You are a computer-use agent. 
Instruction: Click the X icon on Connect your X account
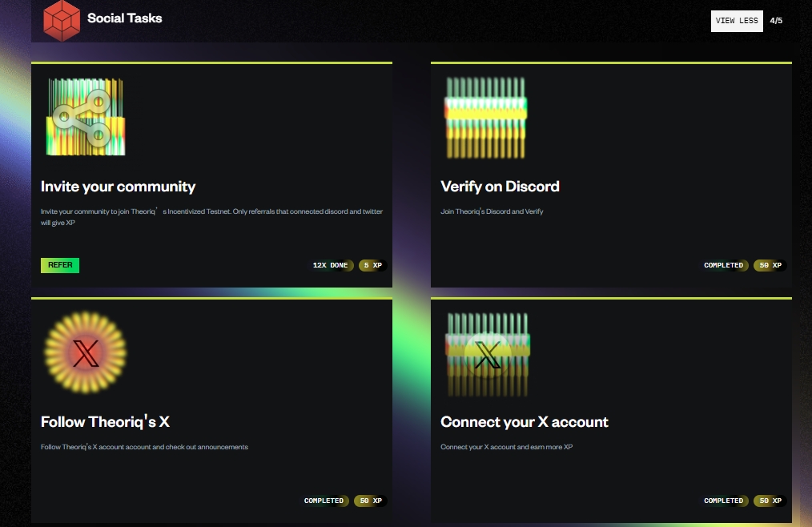[x=488, y=355]
